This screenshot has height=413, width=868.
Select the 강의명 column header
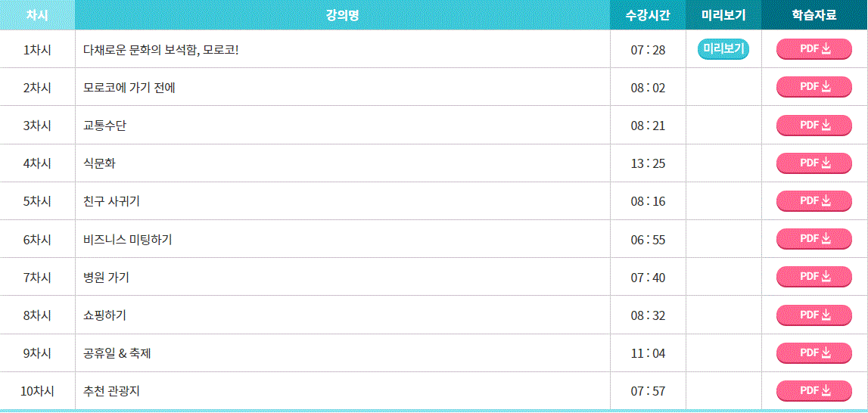[343, 15]
